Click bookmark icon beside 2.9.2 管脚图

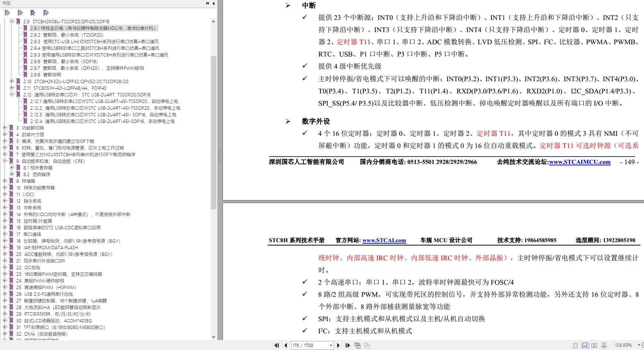(26, 35)
